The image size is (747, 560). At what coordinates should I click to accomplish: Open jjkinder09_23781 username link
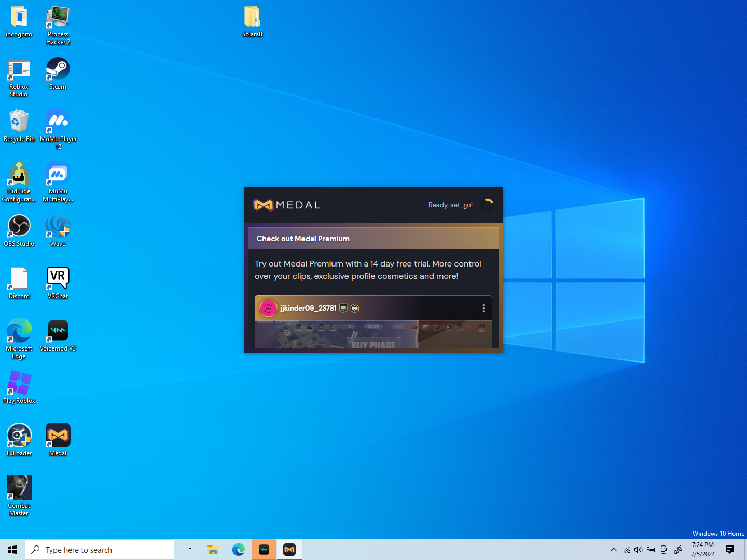[x=308, y=309]
